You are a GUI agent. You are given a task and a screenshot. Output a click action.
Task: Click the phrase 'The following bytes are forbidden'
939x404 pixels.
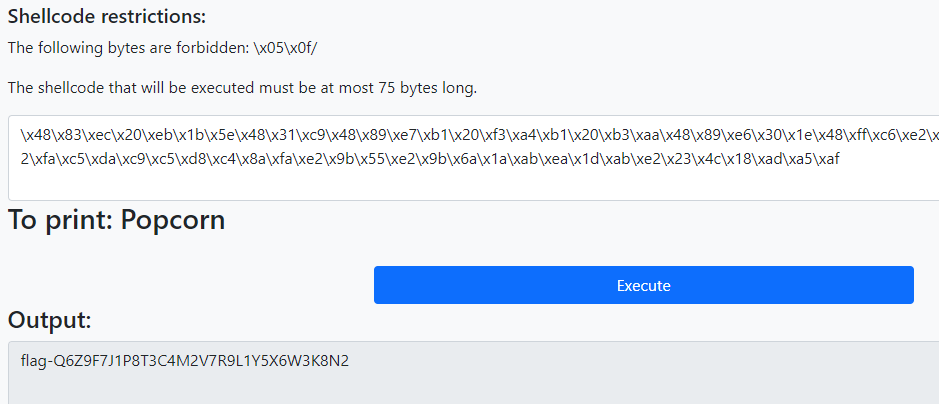coord(128,48)
